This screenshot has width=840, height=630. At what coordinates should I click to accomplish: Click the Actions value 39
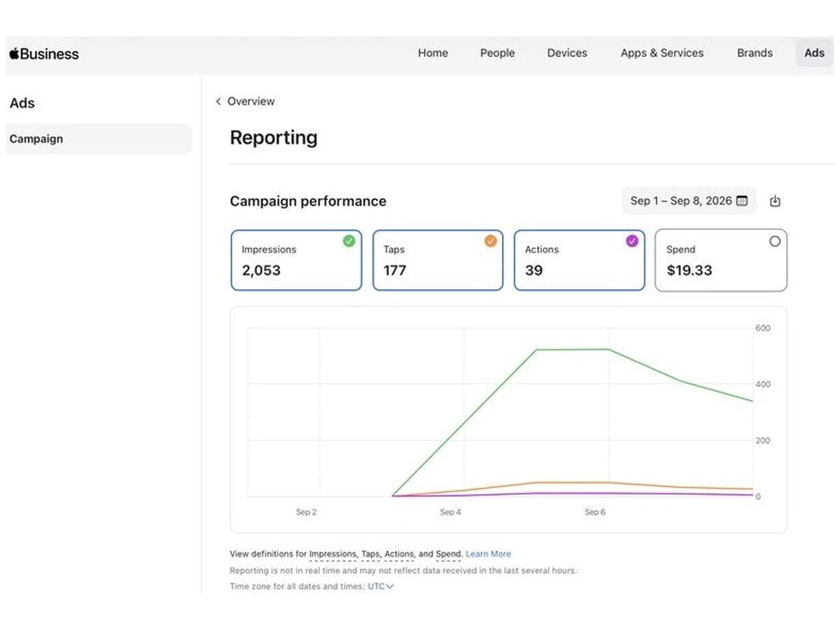pyautogui.click(x=533, y=270)
